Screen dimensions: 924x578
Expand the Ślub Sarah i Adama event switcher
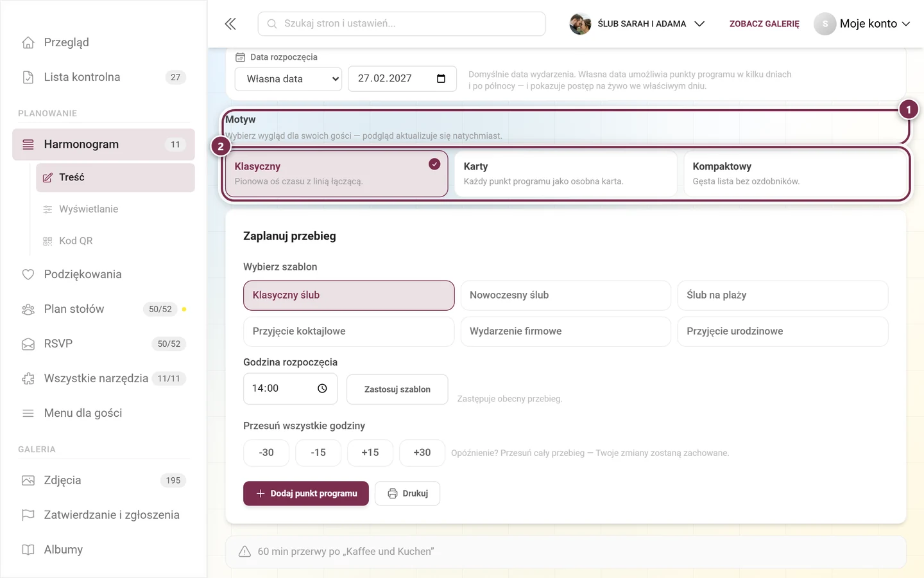637,24
